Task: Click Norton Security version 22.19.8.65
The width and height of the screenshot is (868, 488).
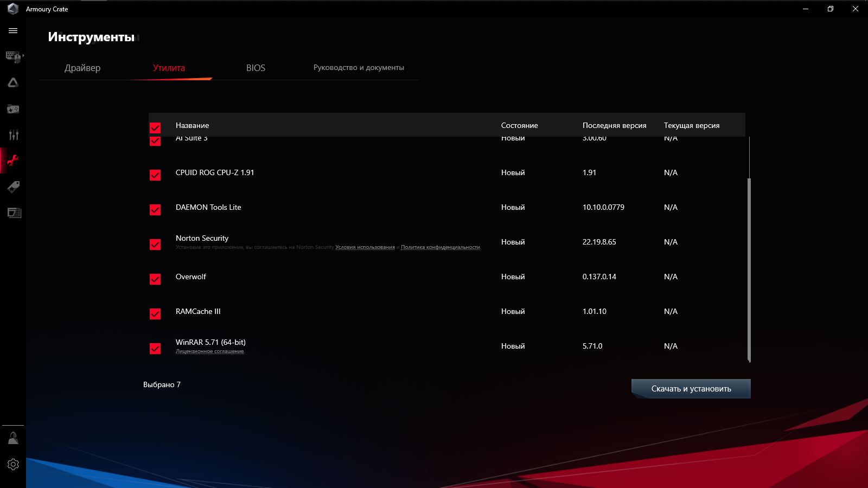Action: (x=599, y=242)
